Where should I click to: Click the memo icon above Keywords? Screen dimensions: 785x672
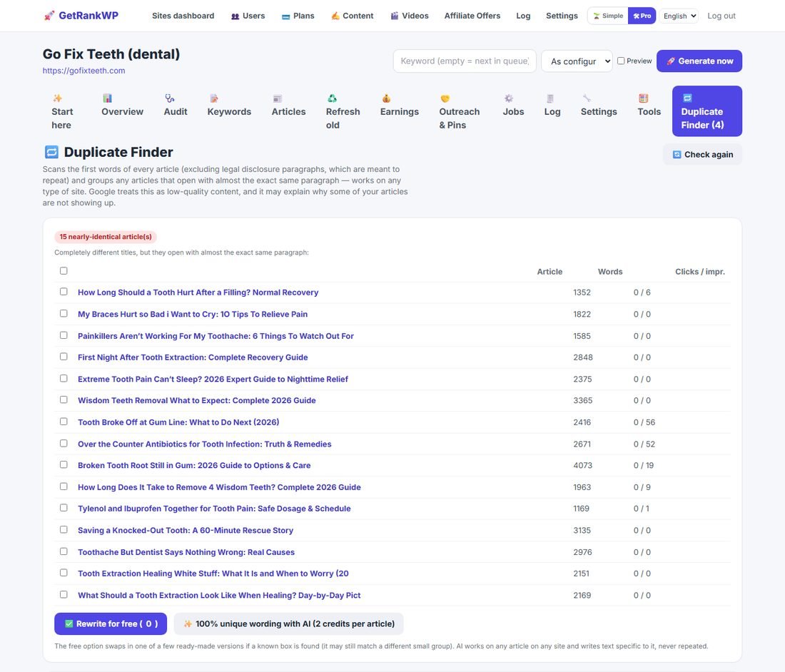click(x=214, y=98)
